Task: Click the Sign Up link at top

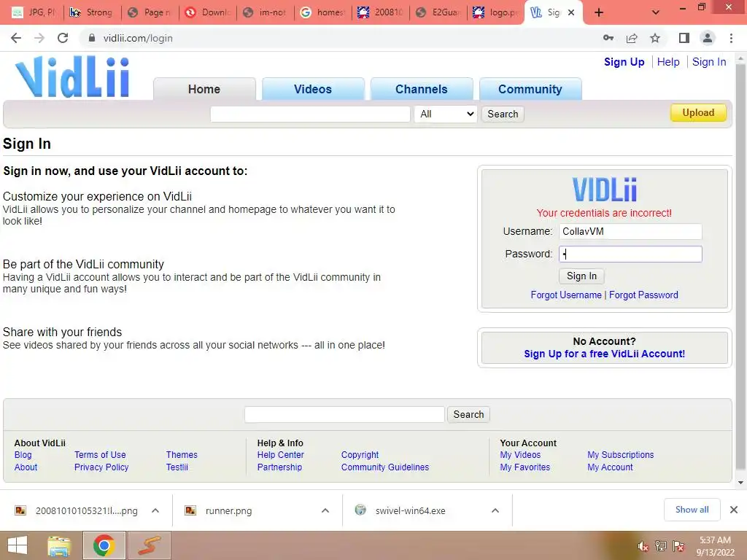Action: [x=624, y=62]
